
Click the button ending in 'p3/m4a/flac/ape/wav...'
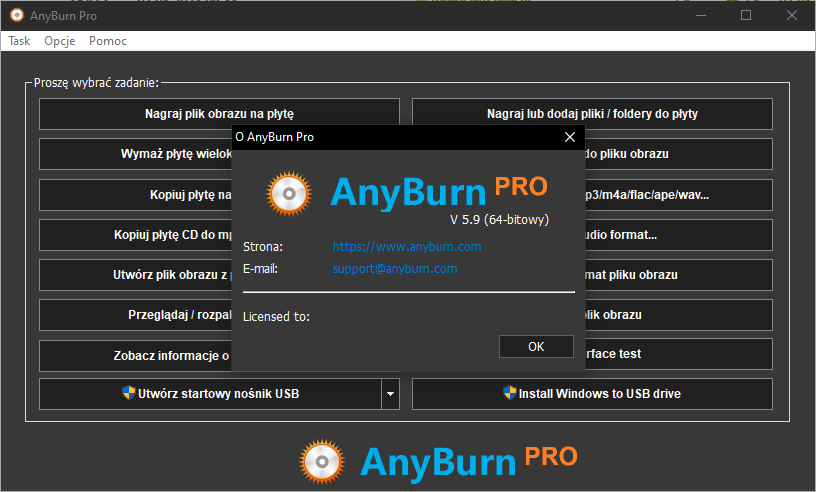679,195
